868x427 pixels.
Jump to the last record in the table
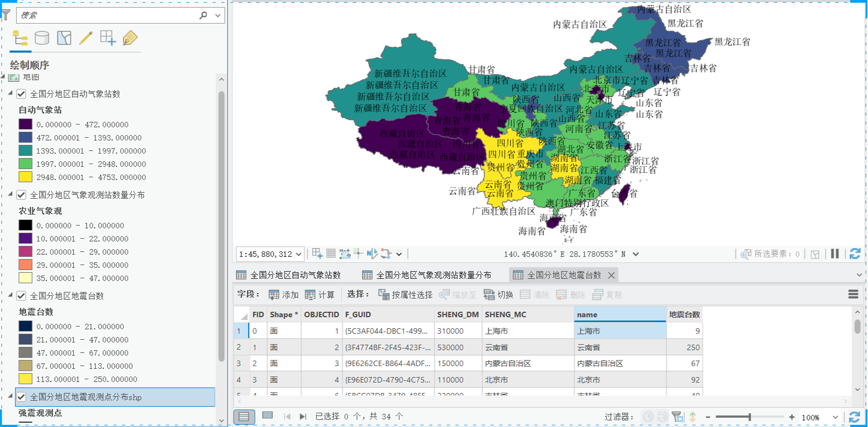point(303,417)
